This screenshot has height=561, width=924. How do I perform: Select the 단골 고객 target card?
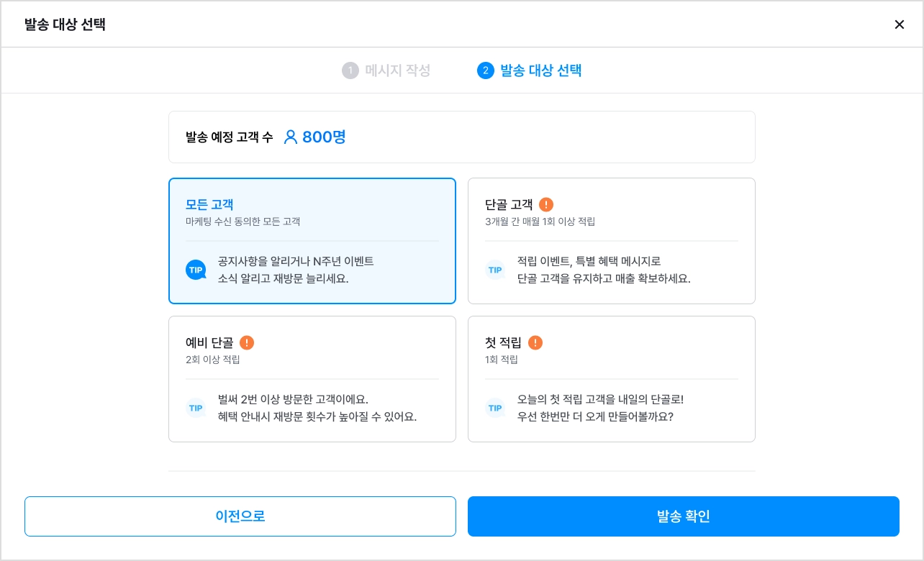point(612,241)
